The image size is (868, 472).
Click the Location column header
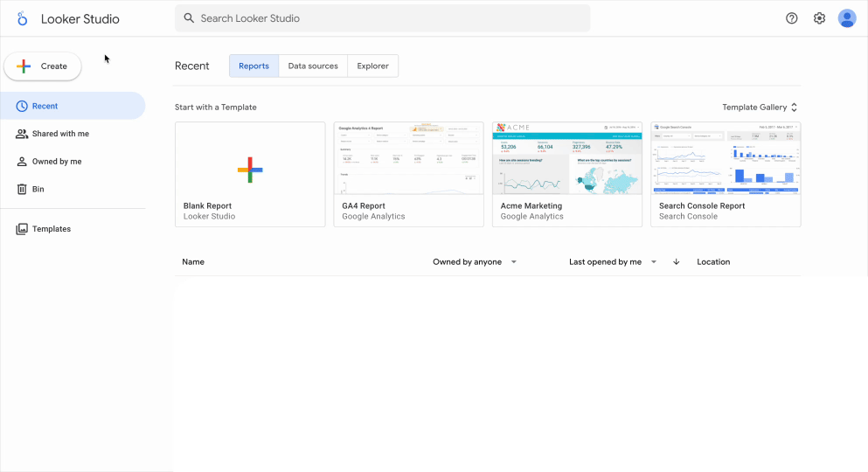(713, 261)
